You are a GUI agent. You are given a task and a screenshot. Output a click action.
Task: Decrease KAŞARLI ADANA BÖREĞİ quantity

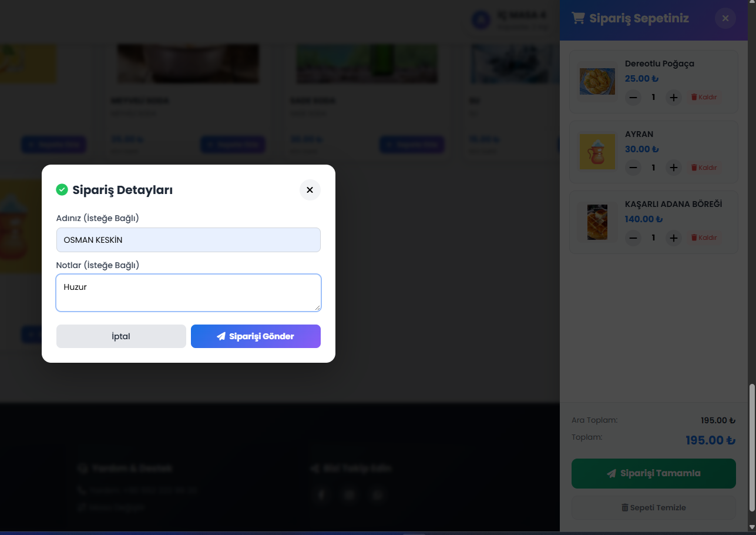tap(633, 238)
